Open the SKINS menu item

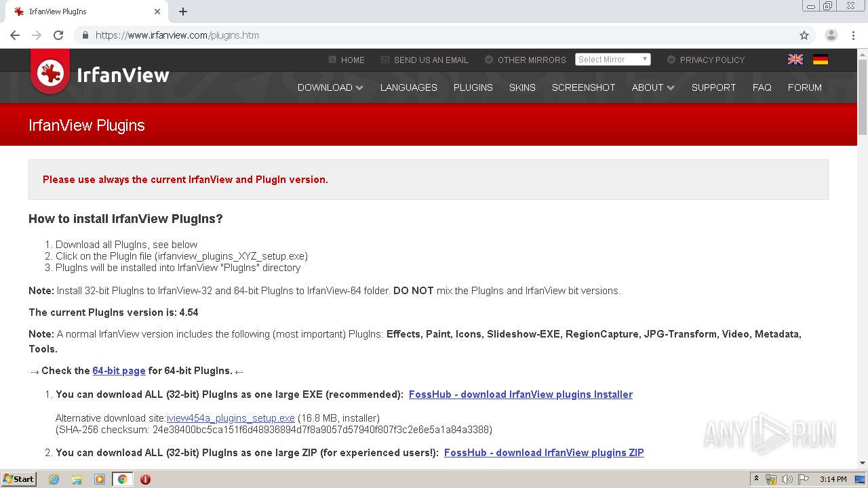click(522, 87)
